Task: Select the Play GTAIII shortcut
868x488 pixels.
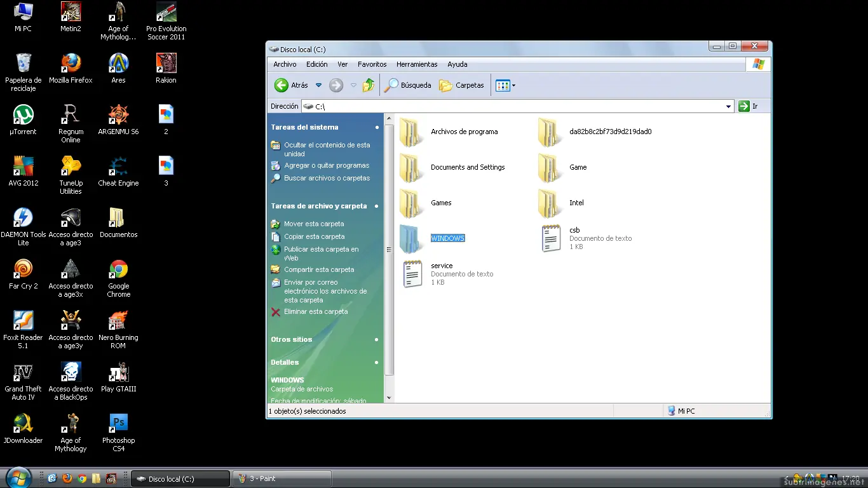Action: [x=118, y=377]
